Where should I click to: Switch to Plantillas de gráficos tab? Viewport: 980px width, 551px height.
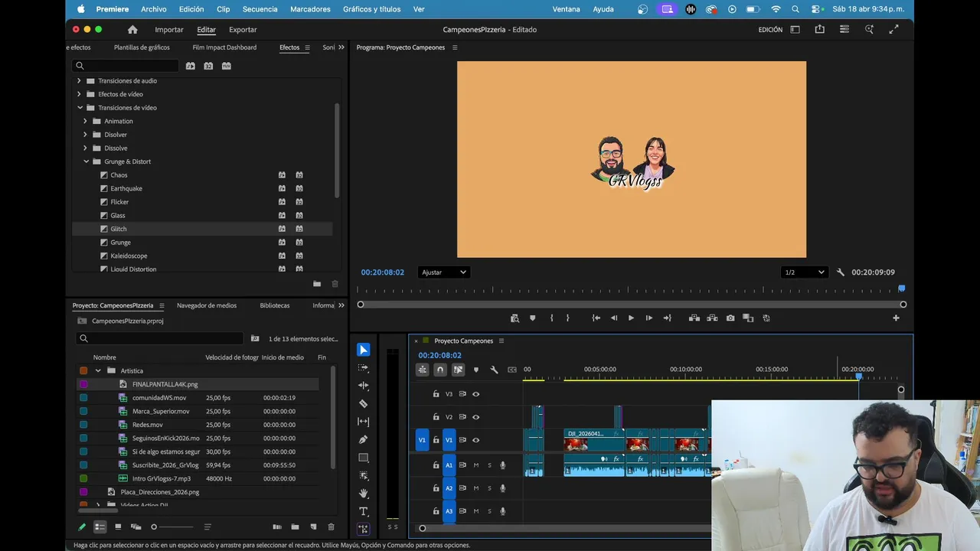click(x=142, y=47)
